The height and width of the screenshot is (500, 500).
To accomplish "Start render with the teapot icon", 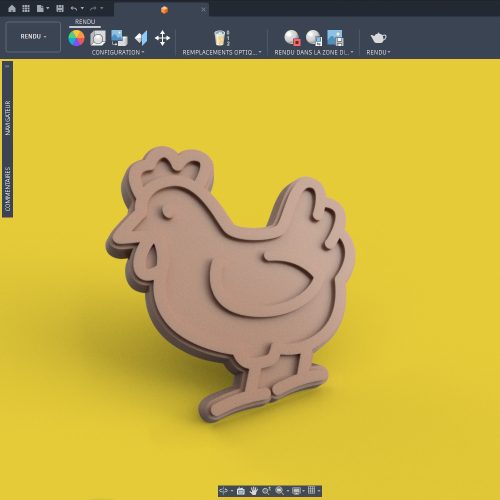I will pos(378,38).
